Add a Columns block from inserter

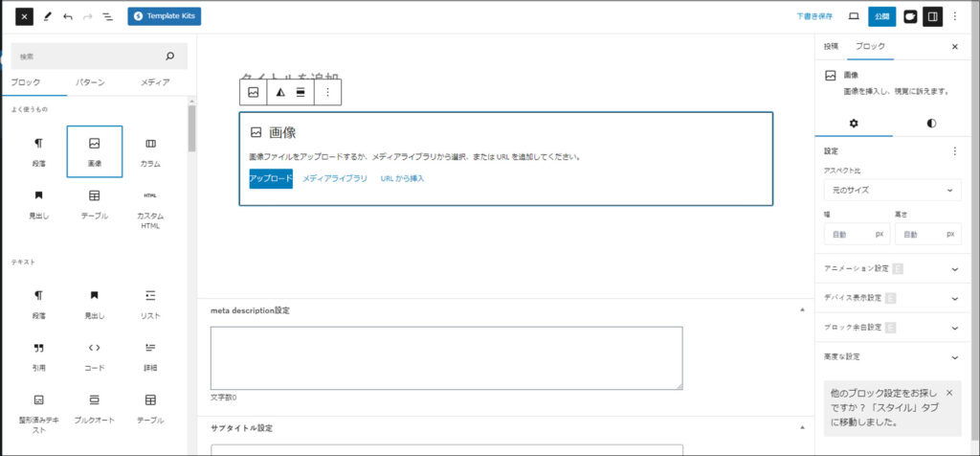(150, 151)
